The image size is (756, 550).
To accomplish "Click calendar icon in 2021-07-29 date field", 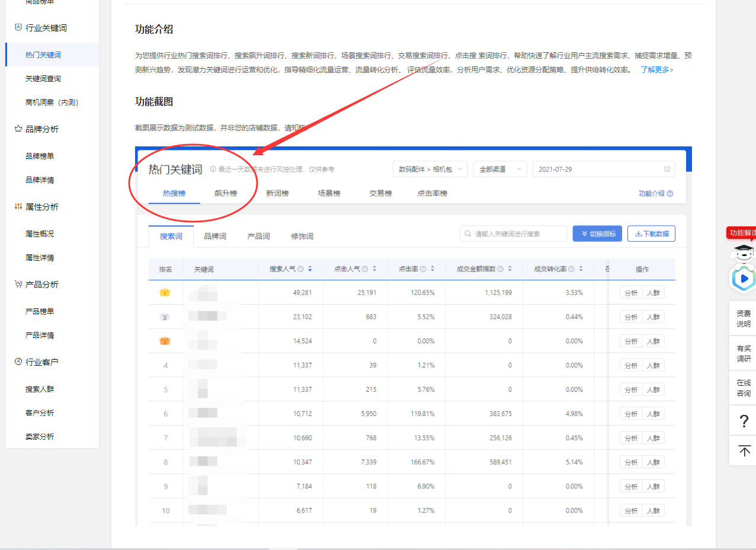I will tap(667, 170).
